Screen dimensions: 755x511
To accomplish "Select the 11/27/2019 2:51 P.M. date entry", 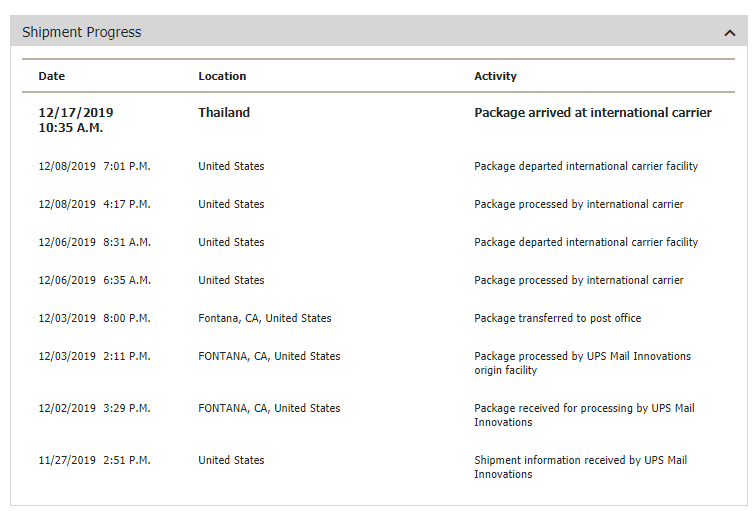I will 94,460.
